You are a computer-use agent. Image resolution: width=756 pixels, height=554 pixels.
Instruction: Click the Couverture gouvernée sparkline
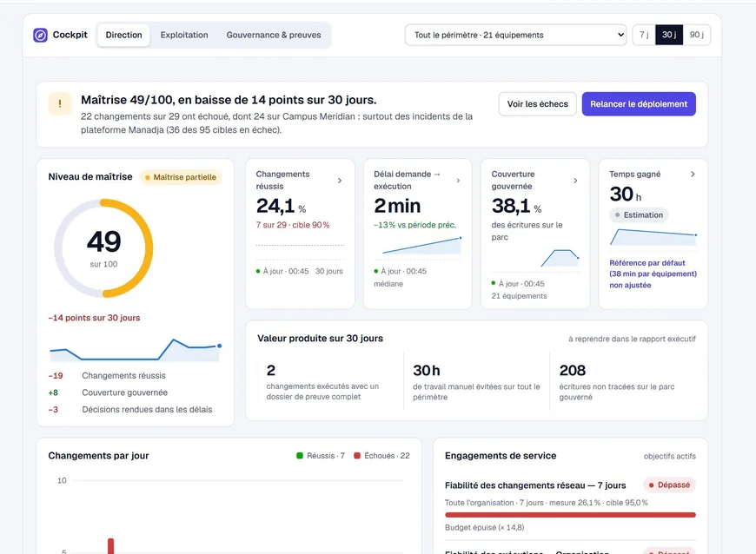coord(560,258)
